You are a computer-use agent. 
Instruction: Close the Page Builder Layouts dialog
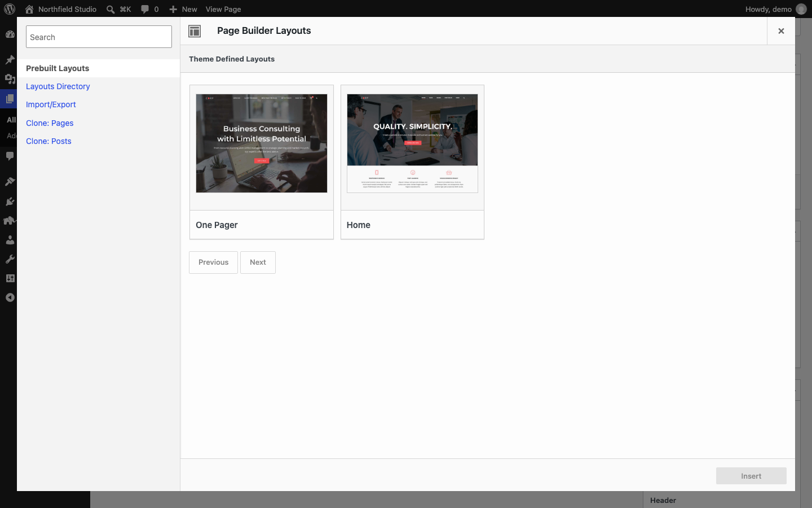781,31
